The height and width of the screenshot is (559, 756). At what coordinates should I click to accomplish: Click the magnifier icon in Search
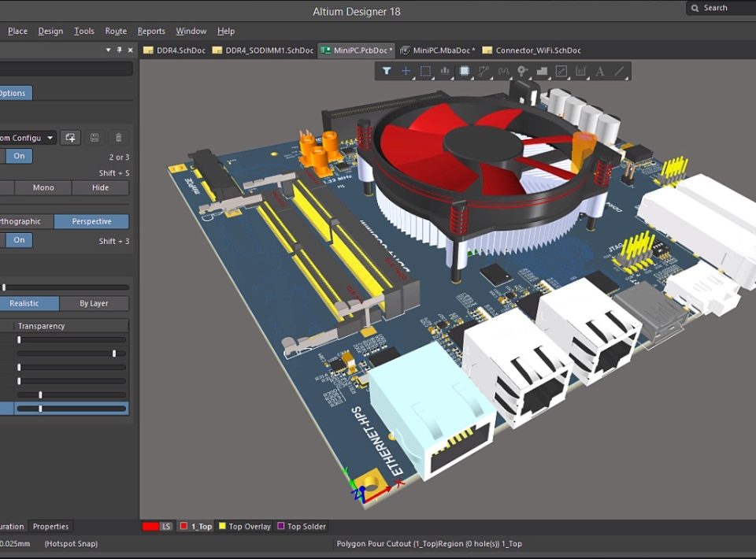pyautogui.click(x=695, y=8)
